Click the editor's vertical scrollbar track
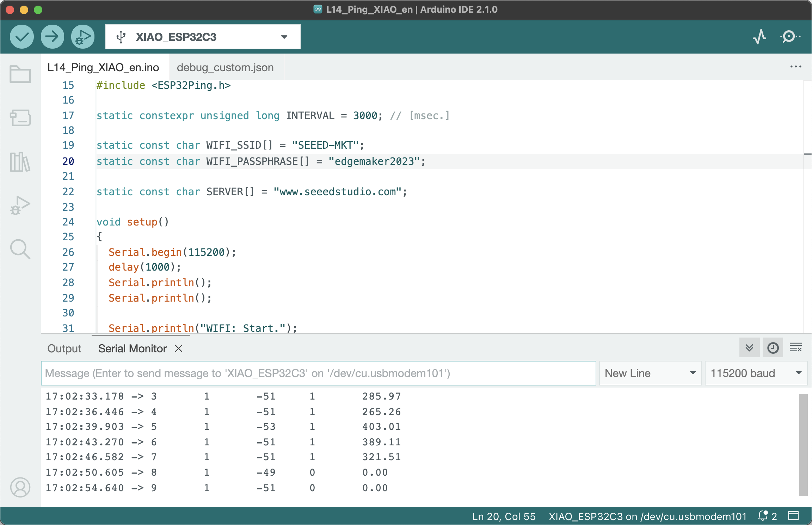Image resolution: width=812 pixels, height=525 pixels. click(x=808, y=207)
